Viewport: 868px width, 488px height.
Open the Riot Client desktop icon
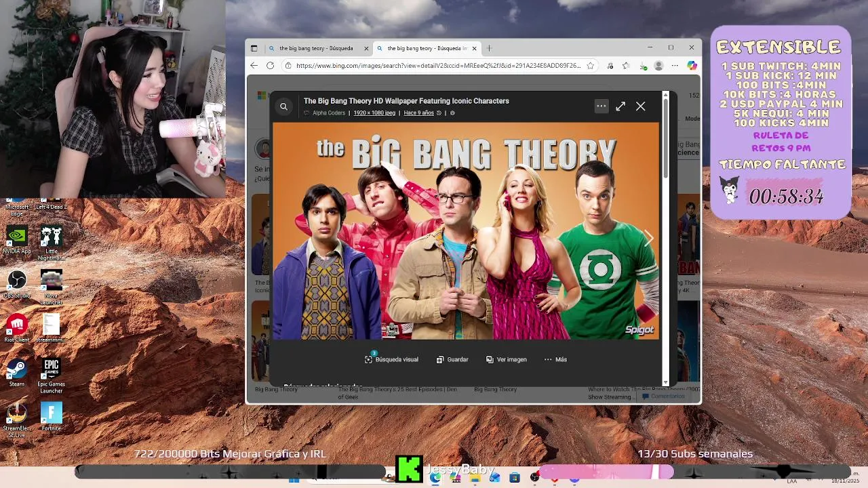click(17, 329)
